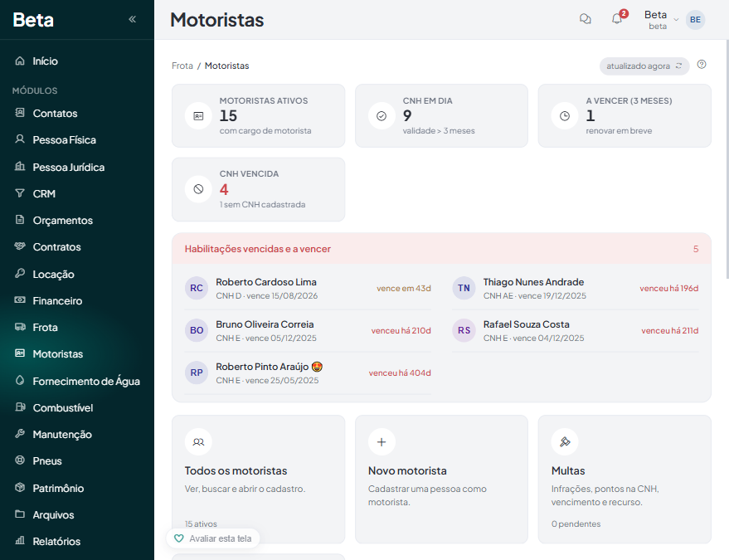
Task: Select Bruno Oliveira Correia row
Action: (308, 331)
